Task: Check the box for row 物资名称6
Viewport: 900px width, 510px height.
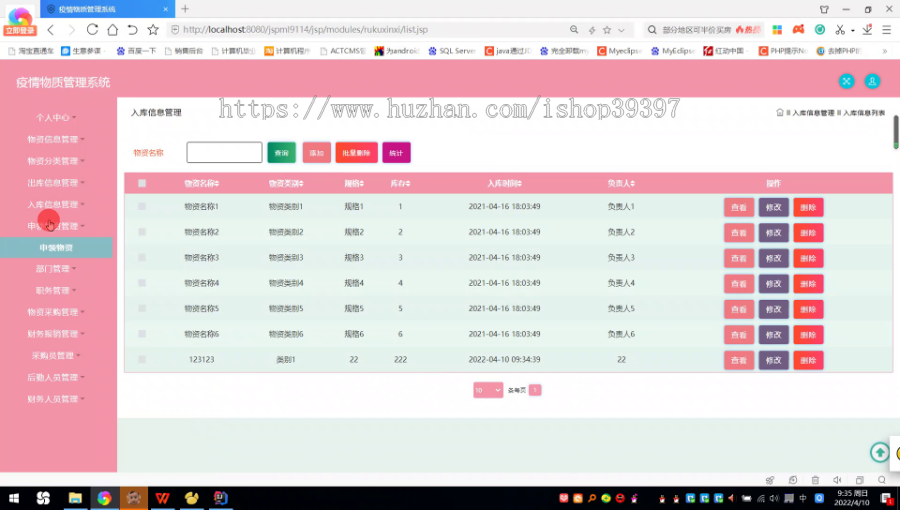Action: [142, 334]
